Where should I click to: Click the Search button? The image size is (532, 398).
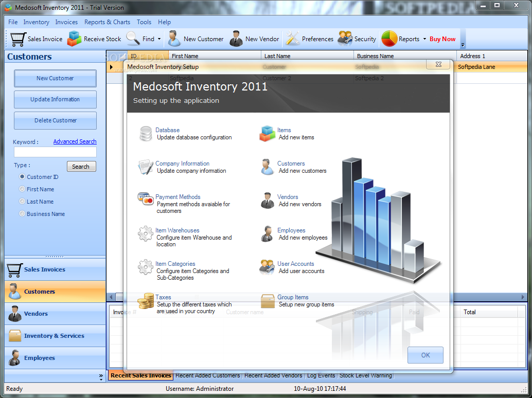(x=81, y=167)
